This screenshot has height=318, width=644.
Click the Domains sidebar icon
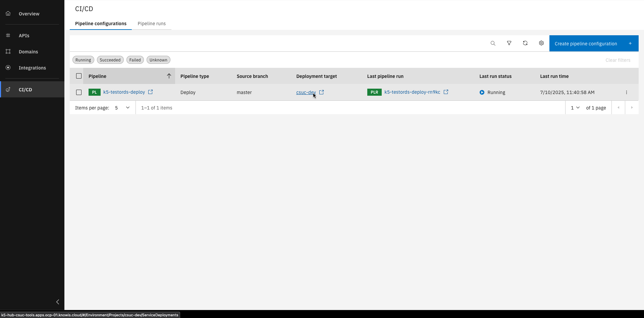pyautogui.click(x=8, y=51)
